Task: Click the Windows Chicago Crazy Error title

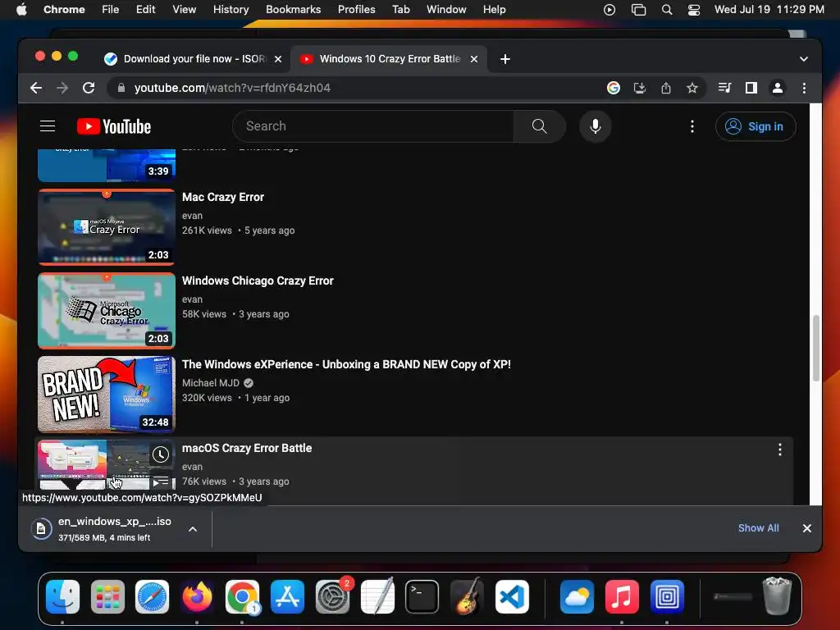Action: pos(258,281)
